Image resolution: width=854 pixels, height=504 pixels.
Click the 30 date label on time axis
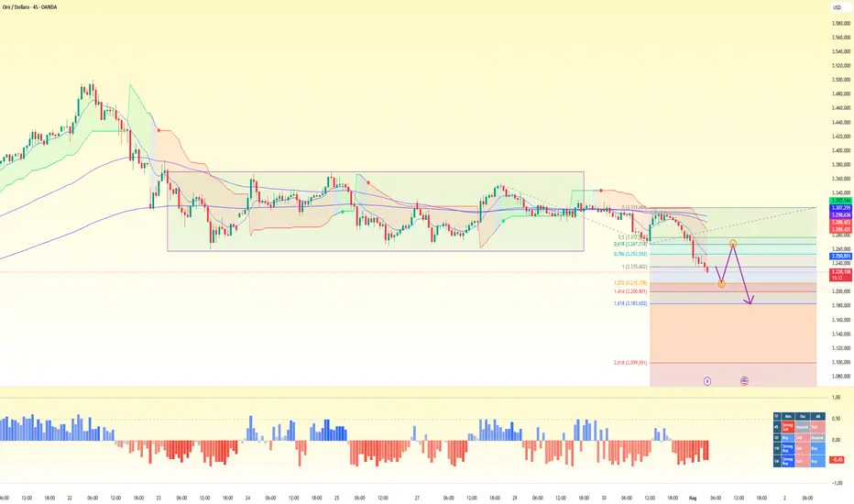[x=604, y=498]
